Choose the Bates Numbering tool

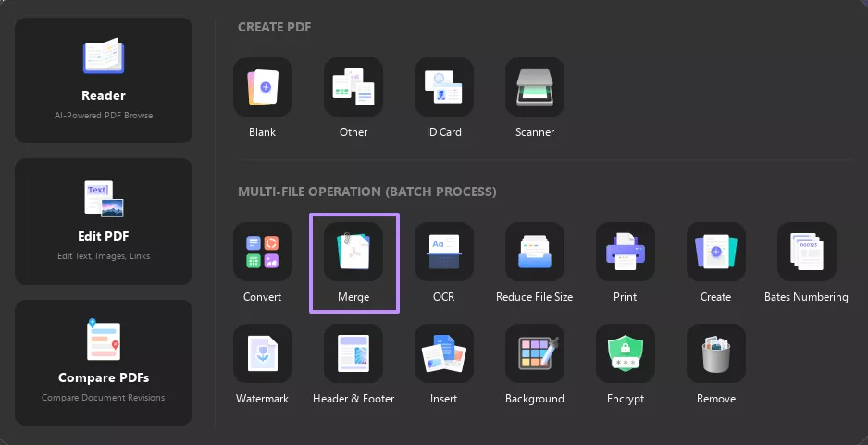pyautogui.click(x=807, y=252)
